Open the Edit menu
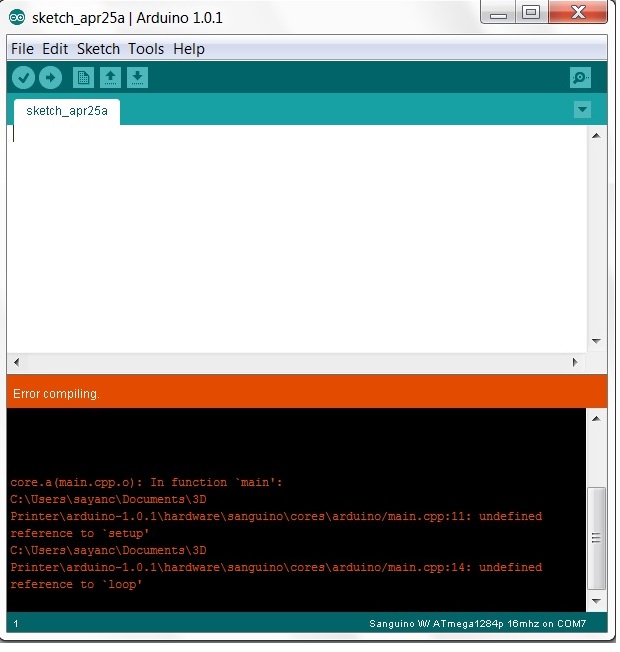This screenshot has width=620, height=652. (55, 49)
